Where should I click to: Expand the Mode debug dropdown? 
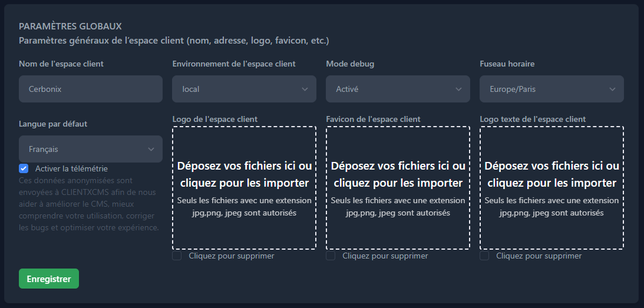click(x=398, y=89)
